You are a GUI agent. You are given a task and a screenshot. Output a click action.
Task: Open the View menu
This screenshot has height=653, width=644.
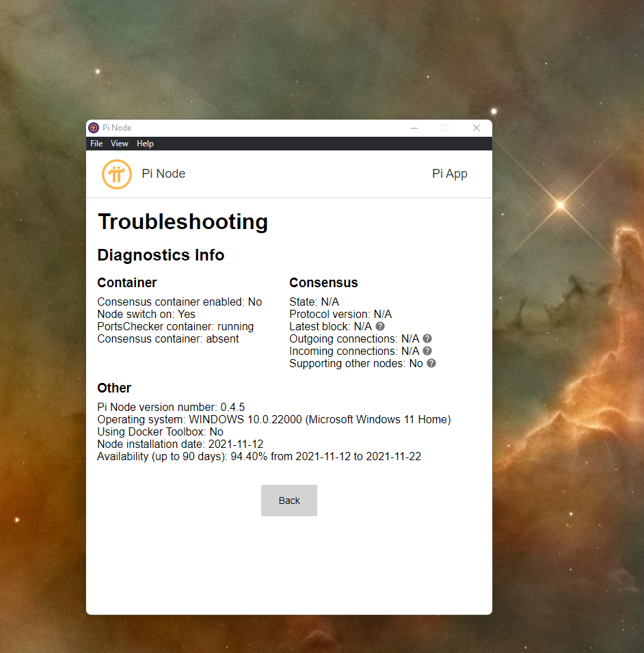coord(120,144)
